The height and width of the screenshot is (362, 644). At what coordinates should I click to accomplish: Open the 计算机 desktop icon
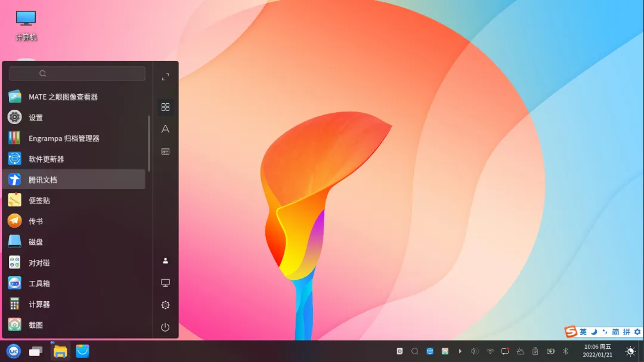[x=26, y=26]
